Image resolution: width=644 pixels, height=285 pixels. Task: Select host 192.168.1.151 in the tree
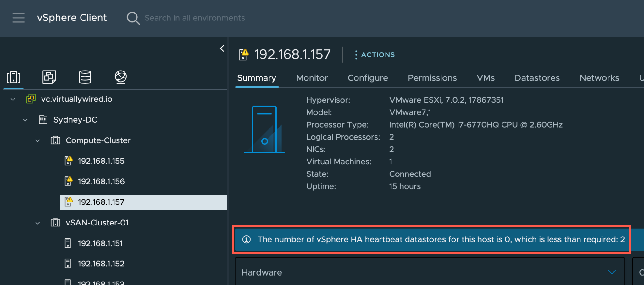tap(100, 243)
